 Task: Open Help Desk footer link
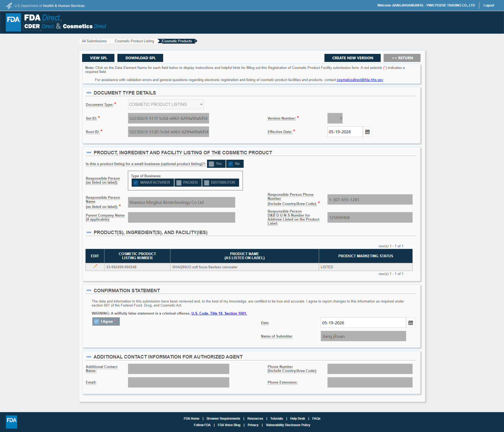coord(297,419)
